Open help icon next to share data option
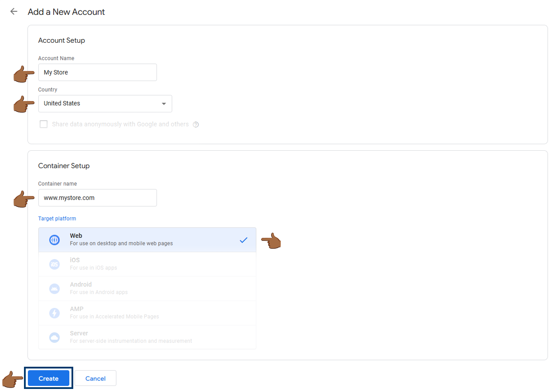 [x=196, y=125]
